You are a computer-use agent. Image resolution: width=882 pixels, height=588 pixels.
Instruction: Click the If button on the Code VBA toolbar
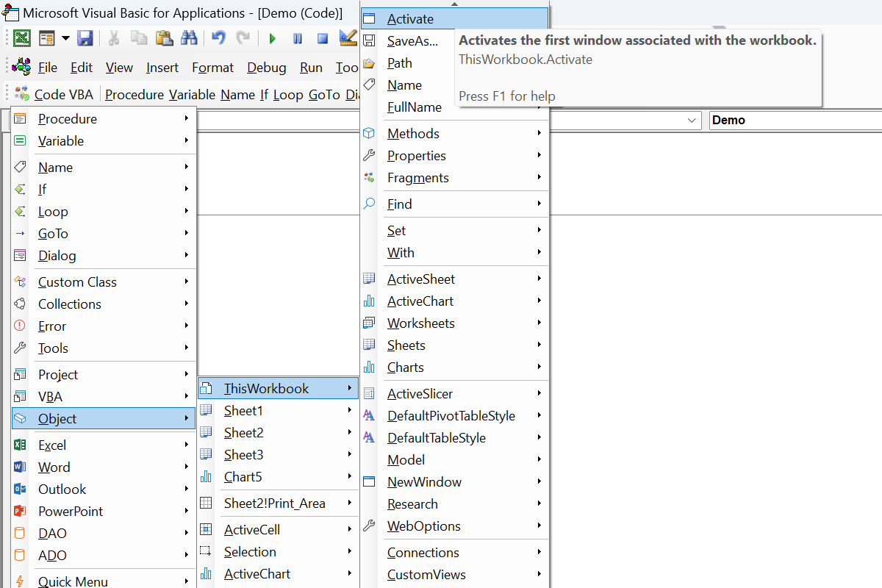pos(265,94)
